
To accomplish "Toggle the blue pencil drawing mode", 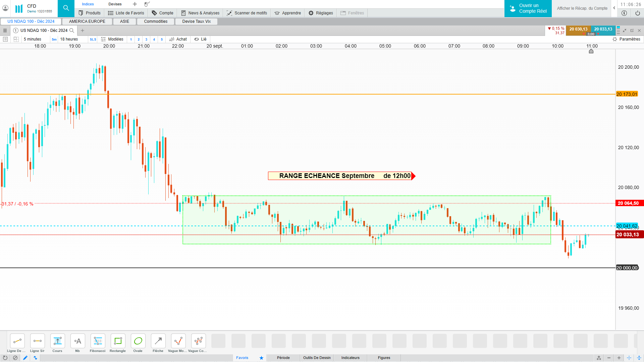I will pos(25,358).
